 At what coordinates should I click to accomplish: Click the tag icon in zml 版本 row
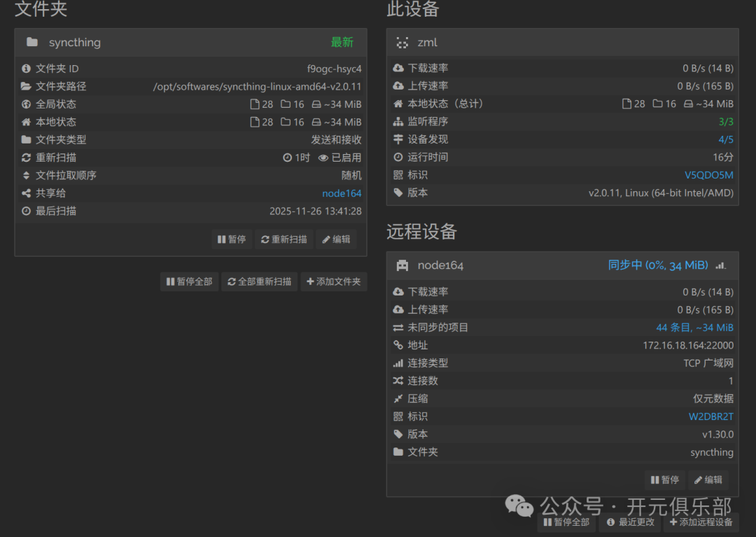(x=398, y=193)
